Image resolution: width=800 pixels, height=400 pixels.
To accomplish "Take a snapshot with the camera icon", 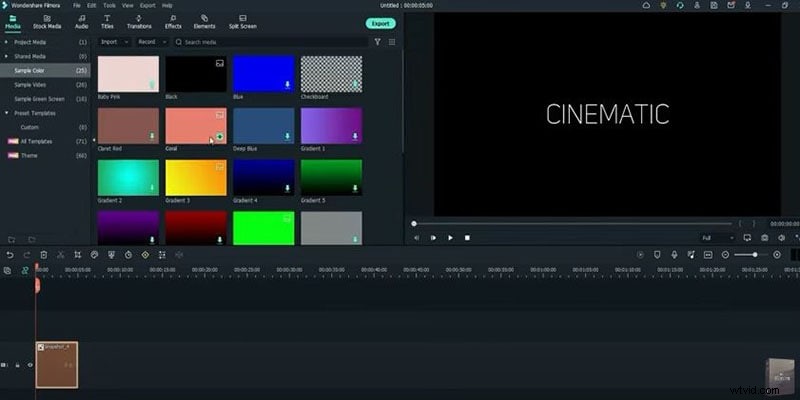I will 764,238.
